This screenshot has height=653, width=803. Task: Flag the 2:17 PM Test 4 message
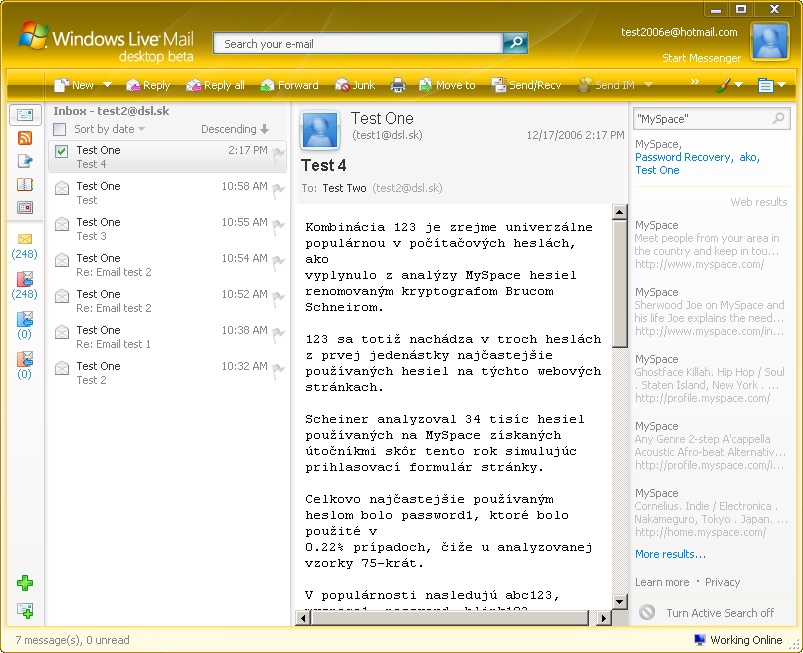pyautogui.click(x=279, y=154)
